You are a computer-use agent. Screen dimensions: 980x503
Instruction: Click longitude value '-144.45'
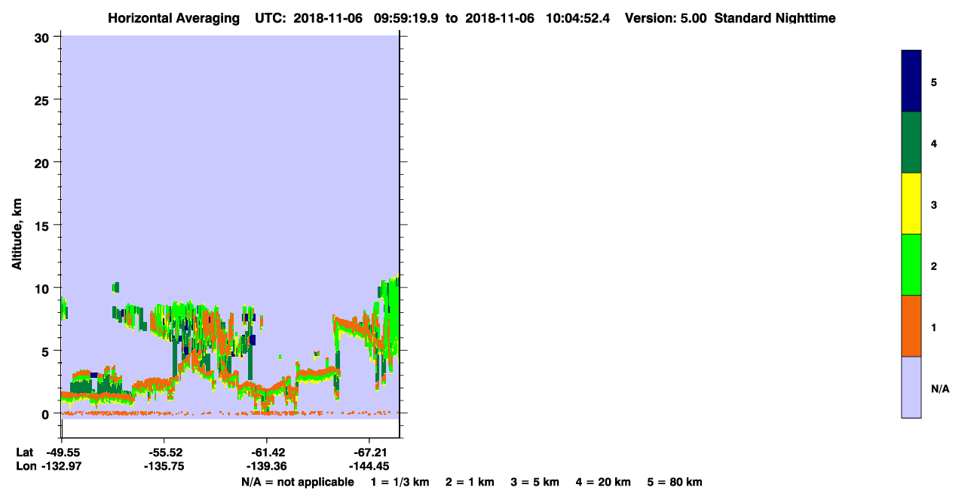(369, 466)
